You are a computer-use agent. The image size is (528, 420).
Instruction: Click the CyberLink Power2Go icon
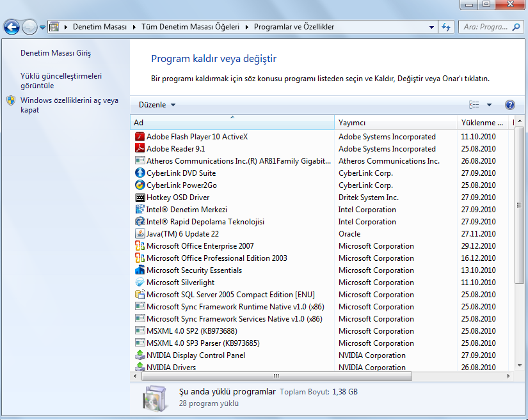[x=140, y=185]
